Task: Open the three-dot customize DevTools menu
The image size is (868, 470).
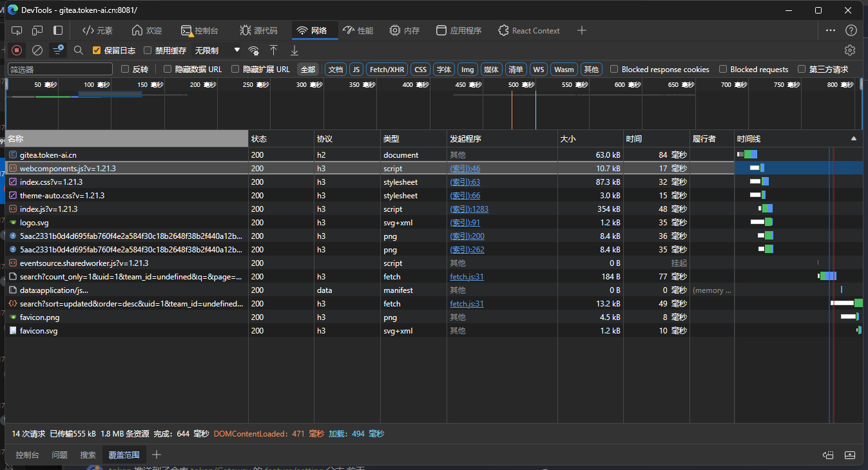Action: 831,30
